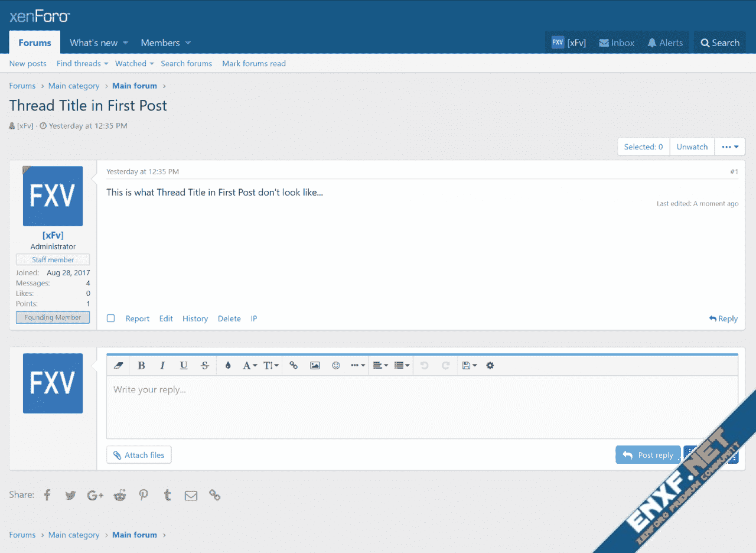The image size is (756, 553).
Task: Share thread on Twitter
Action: 70,495
